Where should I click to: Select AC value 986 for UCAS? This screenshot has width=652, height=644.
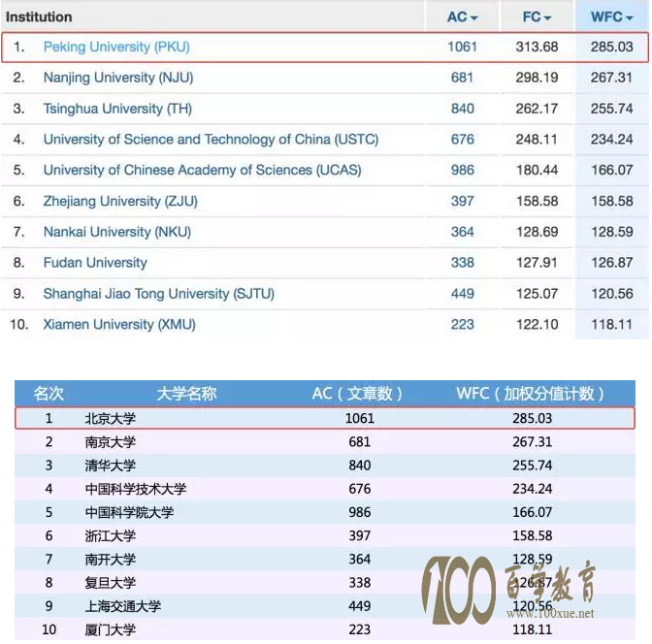463,170
